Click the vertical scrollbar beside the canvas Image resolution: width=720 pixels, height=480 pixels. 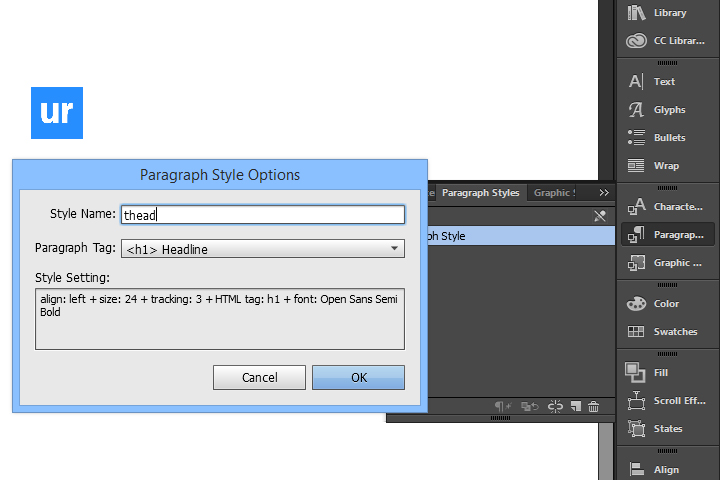tap(606, 451)
